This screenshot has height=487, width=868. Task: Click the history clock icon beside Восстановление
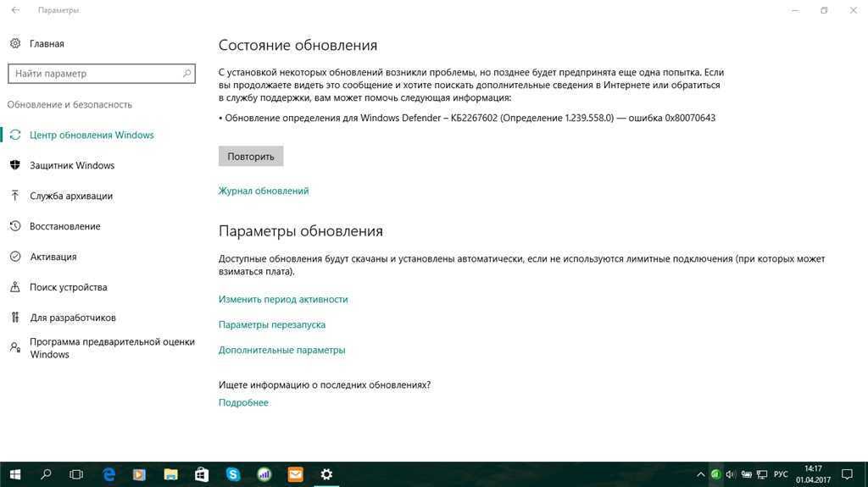click(15, 226)
